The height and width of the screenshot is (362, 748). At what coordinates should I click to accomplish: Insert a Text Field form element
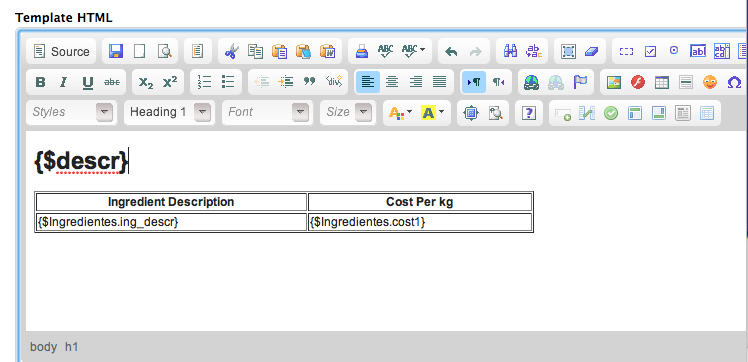[698, 51]
